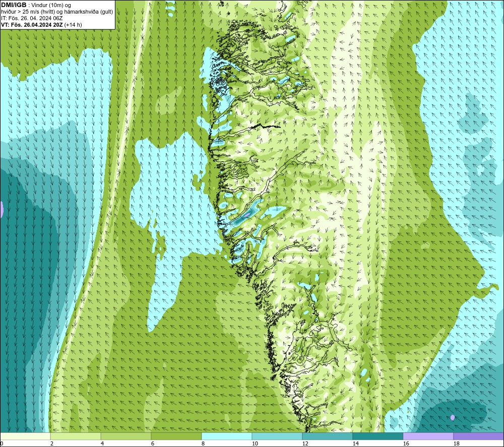Screen dimensions: 504x447
Task: Click the legend scale value '10'
Action: click(255, 444)
